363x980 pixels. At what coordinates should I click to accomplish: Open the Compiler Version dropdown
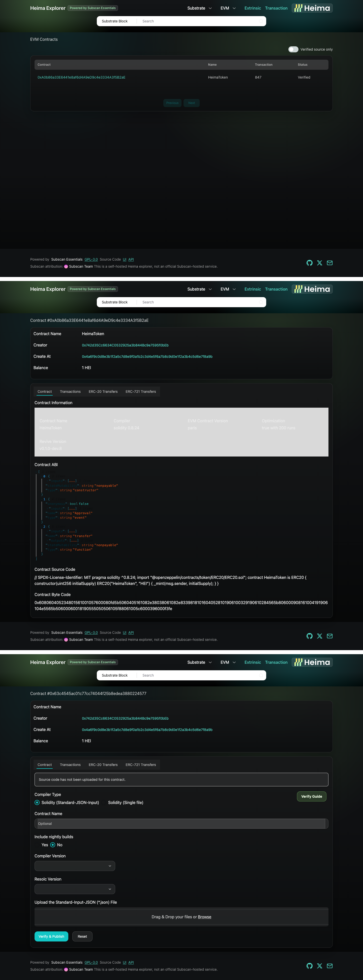pyautogui.click(x=75, y=866)
